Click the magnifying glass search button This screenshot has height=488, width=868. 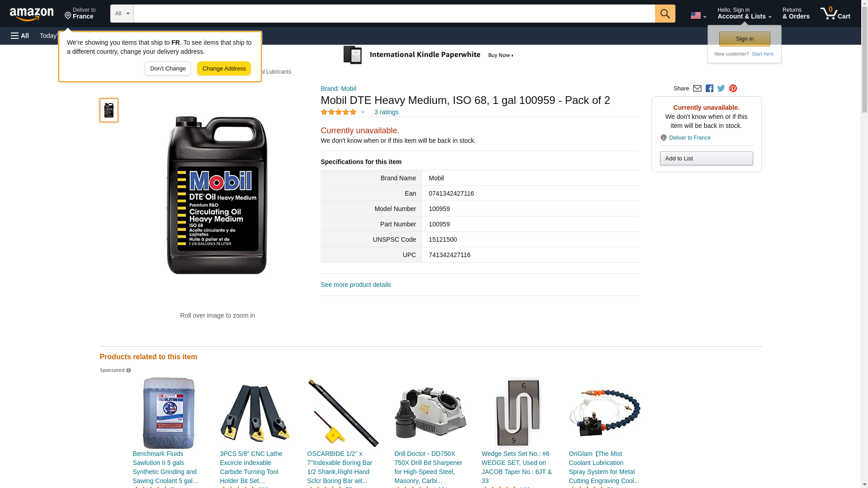(665, 14)
